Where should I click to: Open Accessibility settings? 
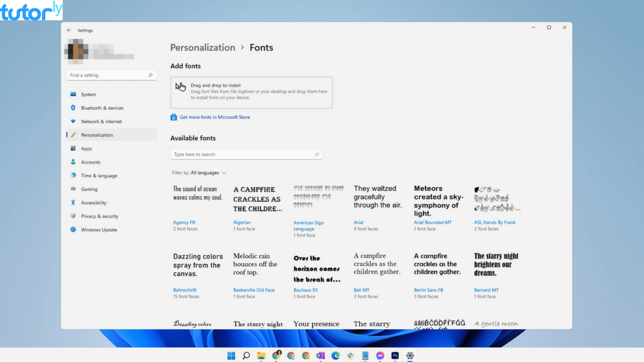tap(111, 203)
